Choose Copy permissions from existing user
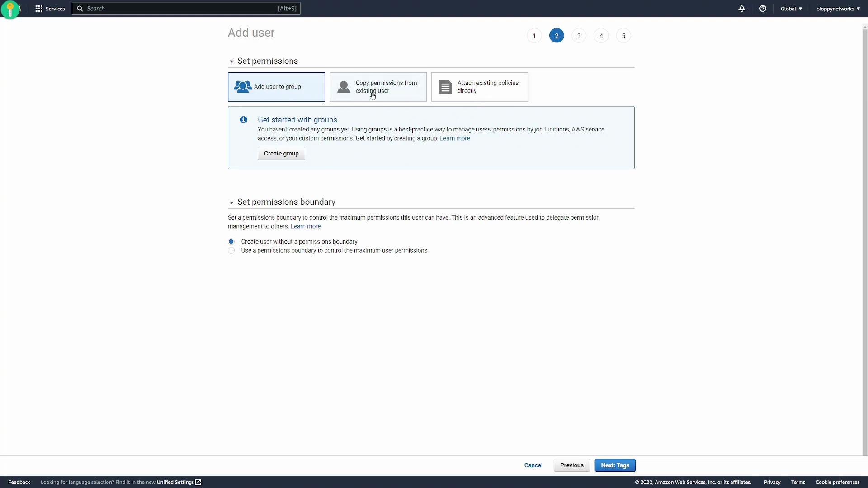The width and height of the screenshot is (868, 488). (378, 87)
